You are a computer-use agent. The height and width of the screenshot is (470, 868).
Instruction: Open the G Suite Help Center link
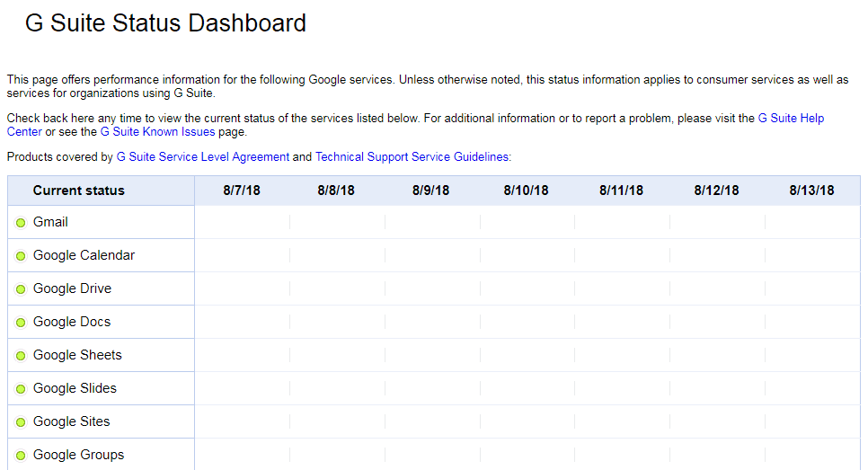point(791,119)
